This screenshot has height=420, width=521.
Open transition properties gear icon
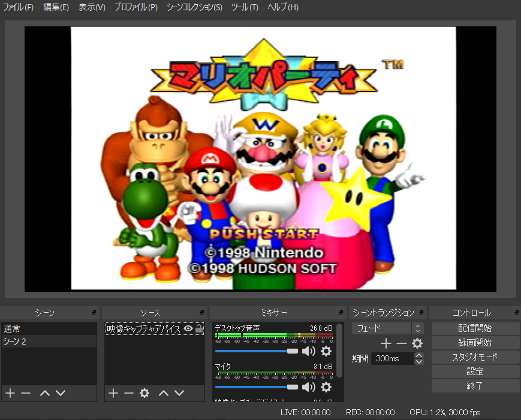pos(417,343)
